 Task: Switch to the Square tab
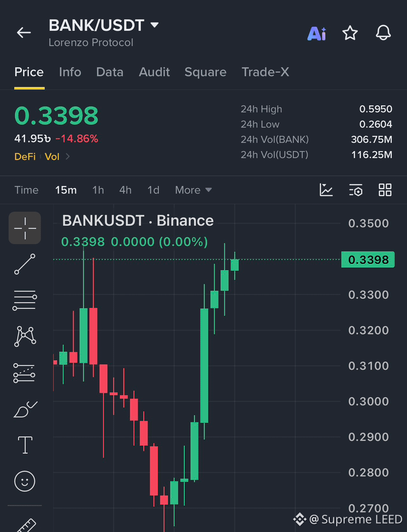tap(205, 72)
